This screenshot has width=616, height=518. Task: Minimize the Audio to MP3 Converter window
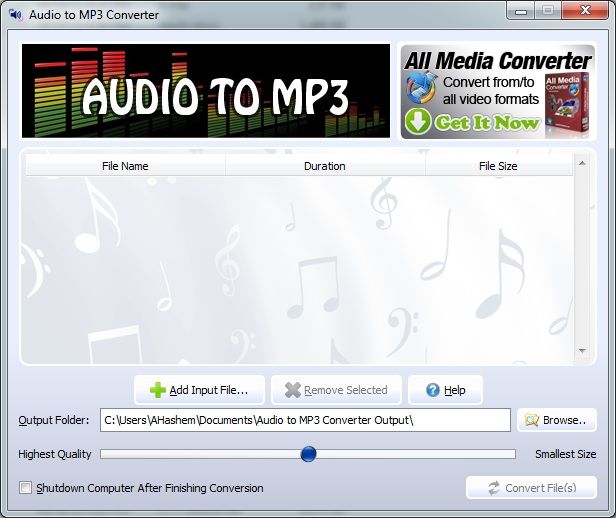click(x=521, y=11)
